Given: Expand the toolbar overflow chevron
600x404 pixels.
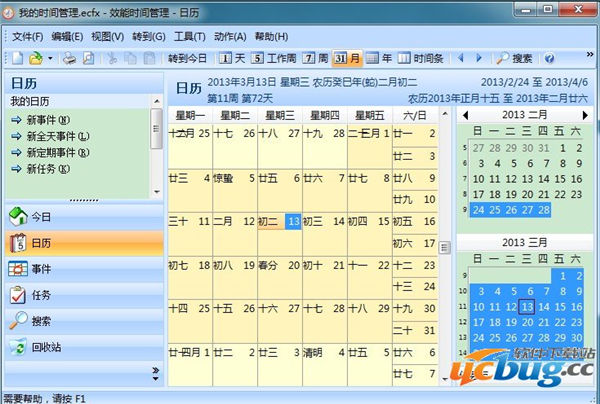Looking at the screenshot, I should click(590, 55).
